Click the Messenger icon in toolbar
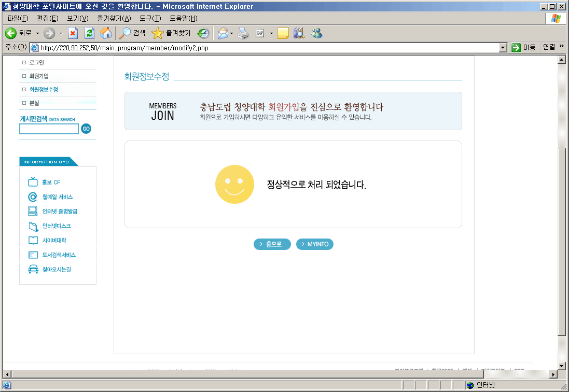 coord(316,33)
